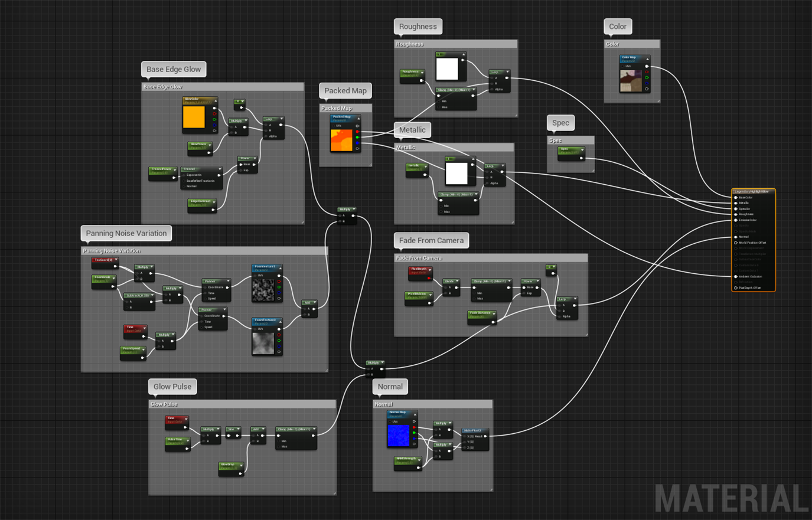Viewport: 812px width, 520px height.
Task: Open the Color comment bubble
Action: click(618, 27)
